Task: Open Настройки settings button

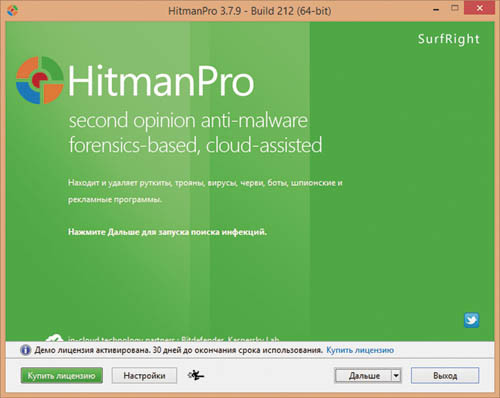Action: 144,376
